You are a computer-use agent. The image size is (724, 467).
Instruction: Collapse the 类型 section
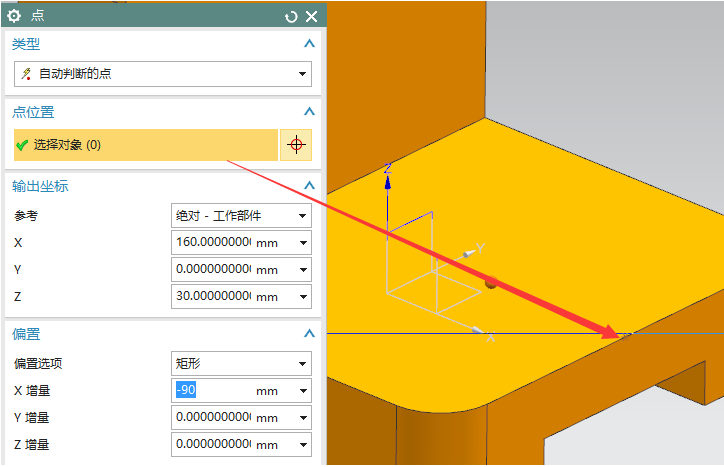pyautogui.click(x=309, y=44)
